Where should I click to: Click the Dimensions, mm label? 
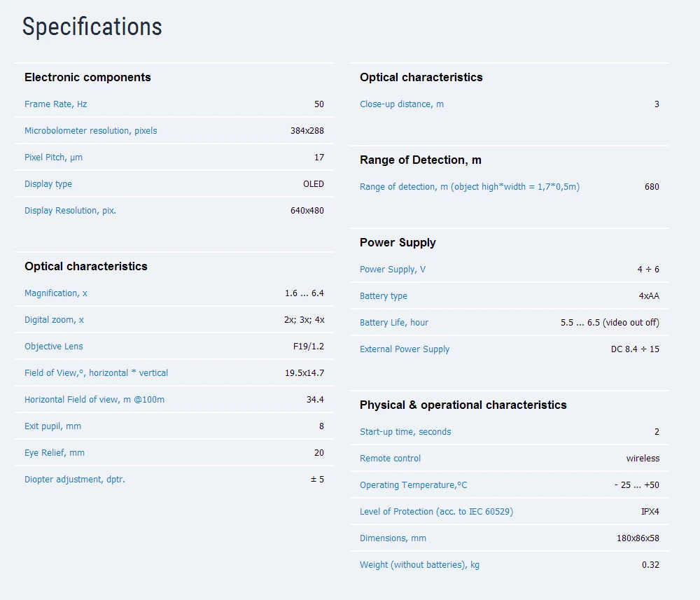click(393, 538)
